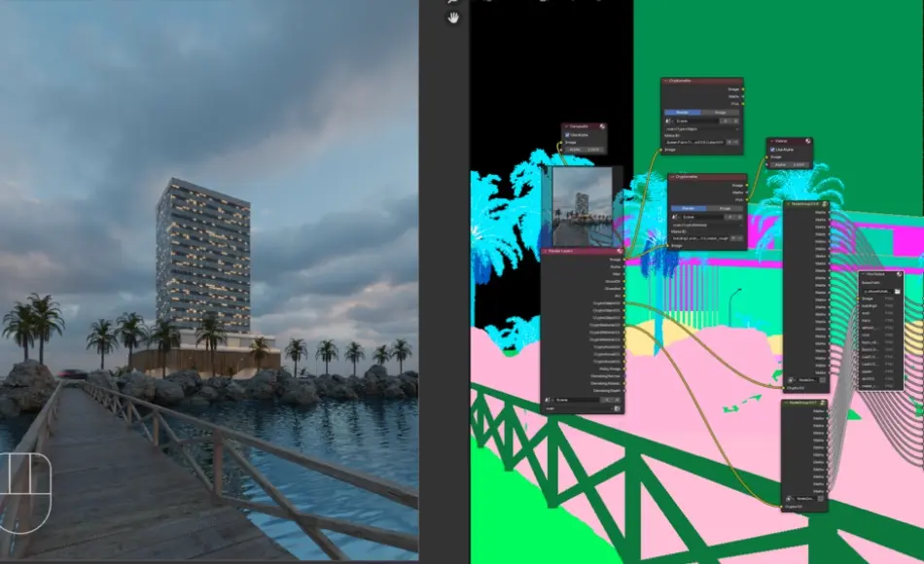Toggle Use Alpha on the Viewer node
This screenshot has width=924, height=564.
pyautogui.click(x=772, y=150)
